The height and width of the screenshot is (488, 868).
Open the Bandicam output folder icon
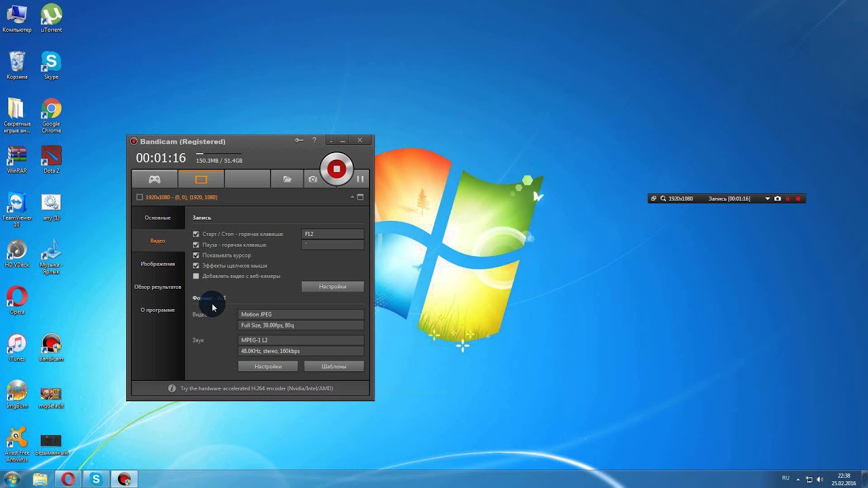tap(288, 179)
